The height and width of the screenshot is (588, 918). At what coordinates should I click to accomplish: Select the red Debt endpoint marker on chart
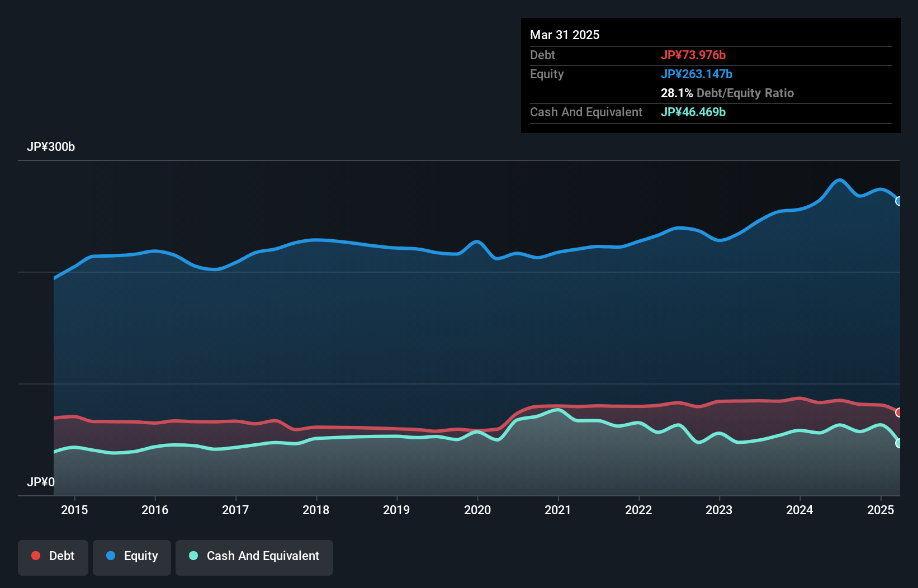tap(898, 412)
